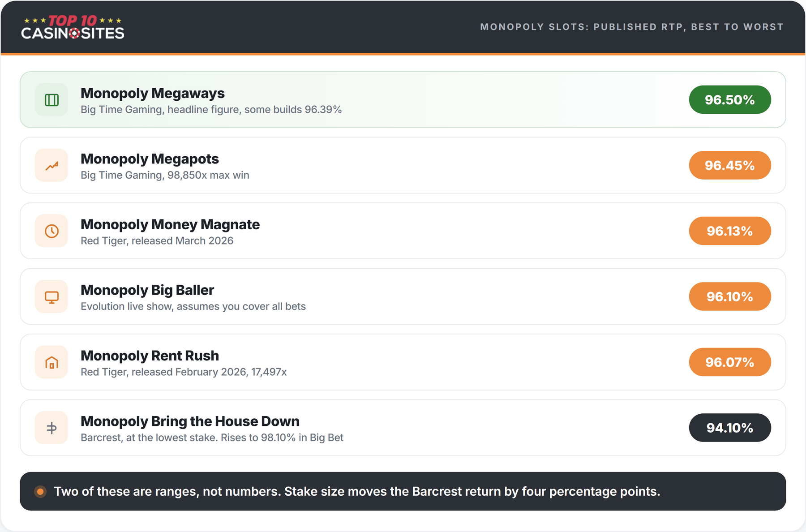Click the Monopoly Big Baller title
The height and width of the screenshot is (532, 806).
click(x=147, y=290)
